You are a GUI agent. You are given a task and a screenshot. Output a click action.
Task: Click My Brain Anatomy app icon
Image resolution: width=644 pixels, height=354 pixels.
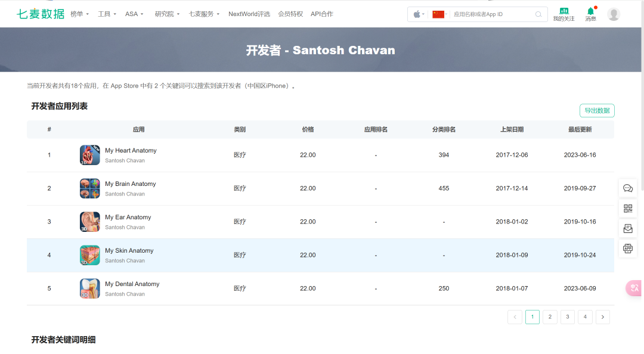click(89, 188)
